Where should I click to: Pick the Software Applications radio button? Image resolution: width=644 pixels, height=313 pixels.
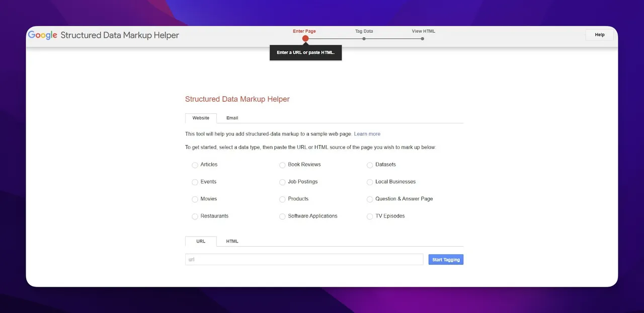pyautogui.click(x=282, y=216)
